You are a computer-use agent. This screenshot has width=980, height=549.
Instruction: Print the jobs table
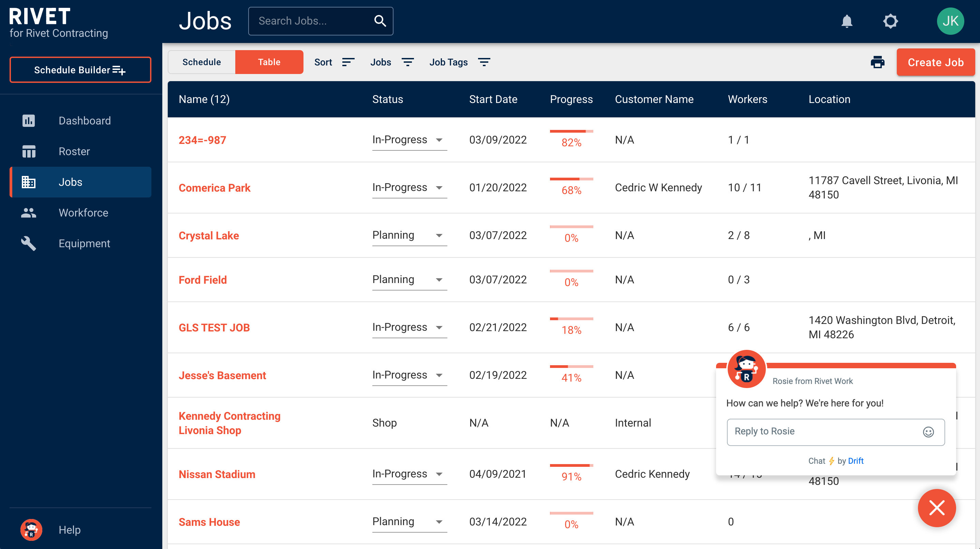877,62
